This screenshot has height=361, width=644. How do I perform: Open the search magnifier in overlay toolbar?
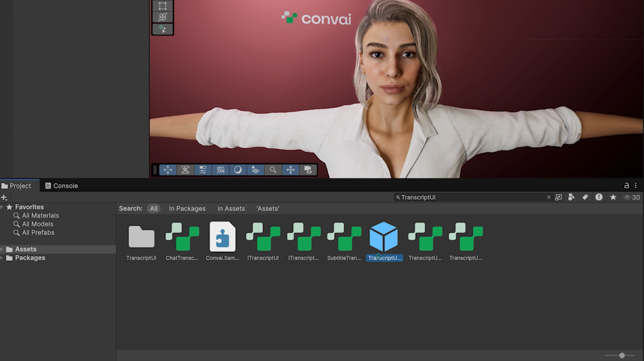pos(273,170)
